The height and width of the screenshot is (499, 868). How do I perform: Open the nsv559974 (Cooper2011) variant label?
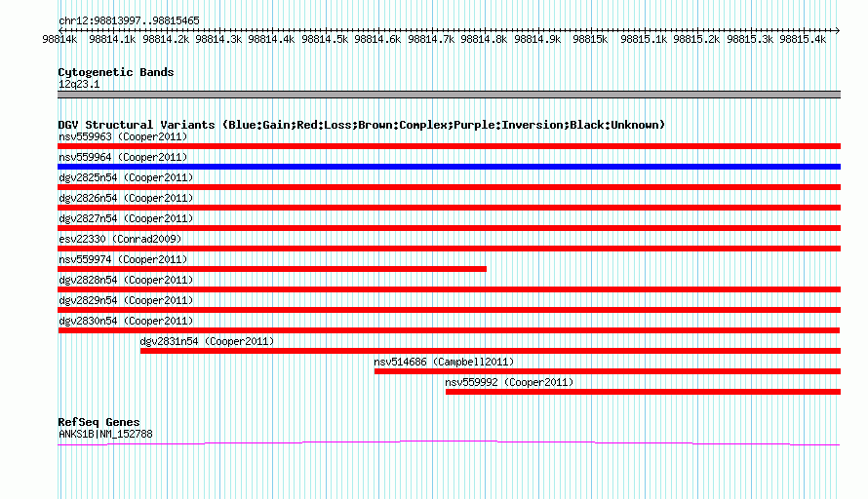123,259
